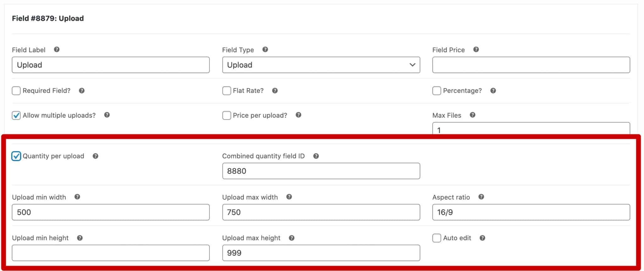Click help icon next to Field Label
The height and width of the screenshot is (271, 644).
click(x=57, y=49)
